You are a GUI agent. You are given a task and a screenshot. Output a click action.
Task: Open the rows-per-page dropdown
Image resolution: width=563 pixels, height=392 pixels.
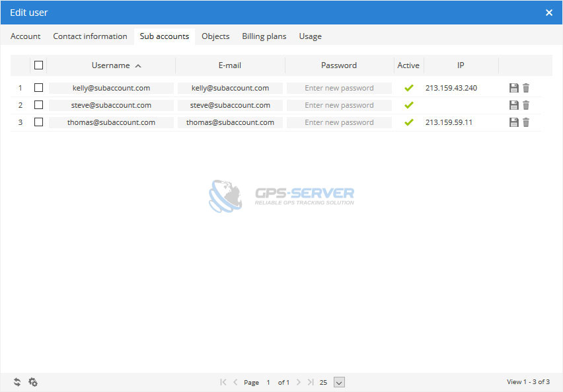pyautogui.click(x=339, y=382)
